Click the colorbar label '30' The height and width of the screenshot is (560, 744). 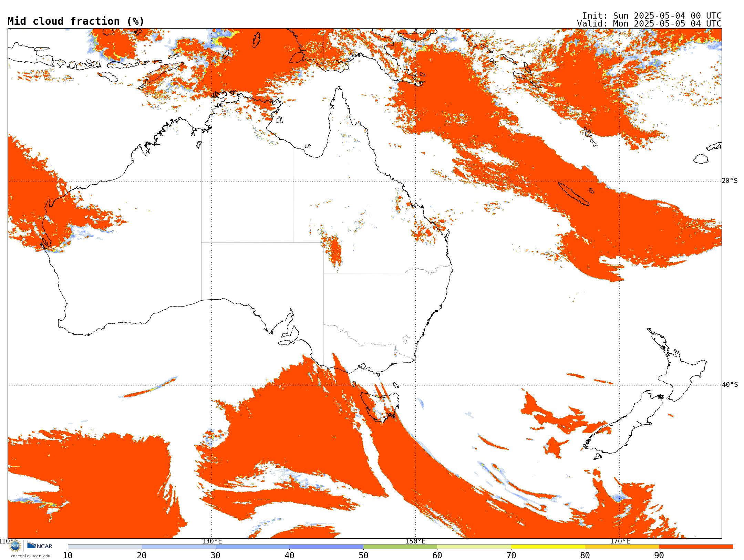point(216,556)
